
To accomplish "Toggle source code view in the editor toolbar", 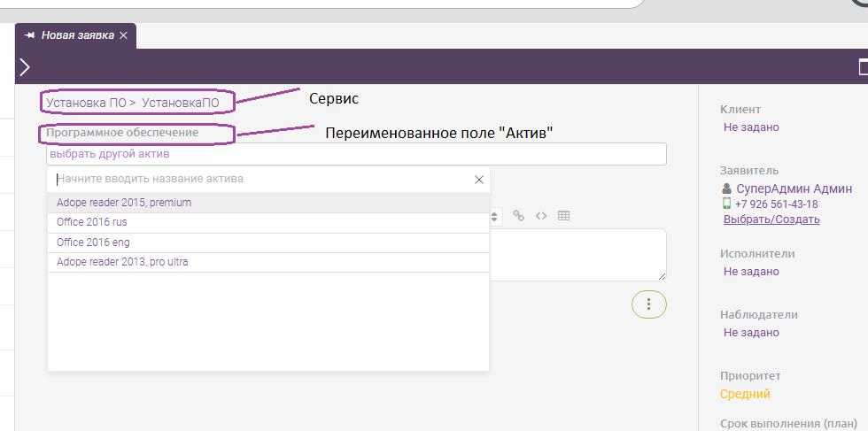I will click(x=541, y=215).
